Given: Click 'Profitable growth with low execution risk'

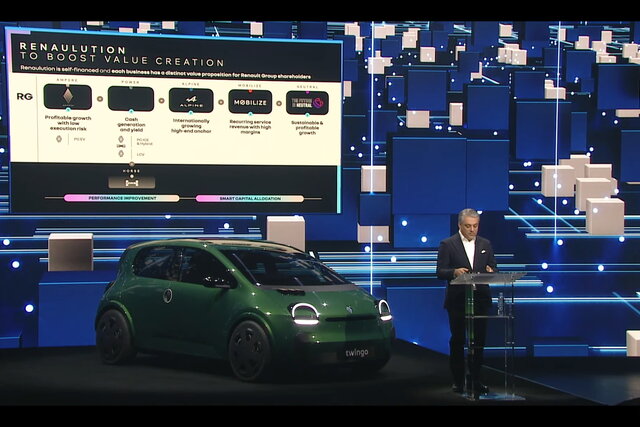Looking at the screenshot, I should pyautogui.click(x=68, y=123).
